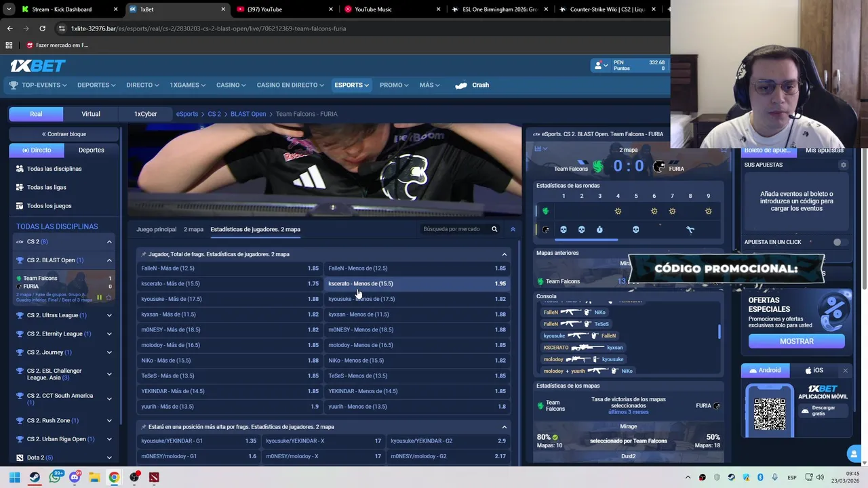Screen dimensions: 868x488
Task: Reload the page in Chrome
Action: [x=42, y=28]
